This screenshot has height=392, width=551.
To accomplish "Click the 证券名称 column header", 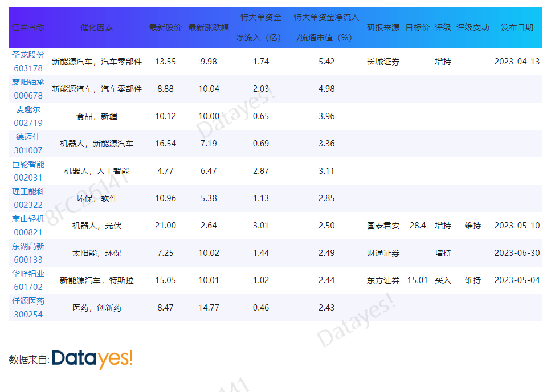I will click(x=28, y=27).
